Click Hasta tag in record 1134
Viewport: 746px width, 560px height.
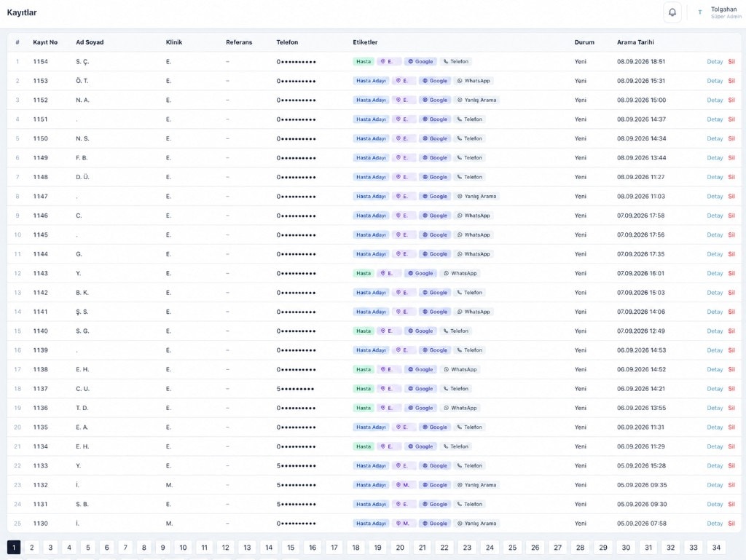(364, 446)
